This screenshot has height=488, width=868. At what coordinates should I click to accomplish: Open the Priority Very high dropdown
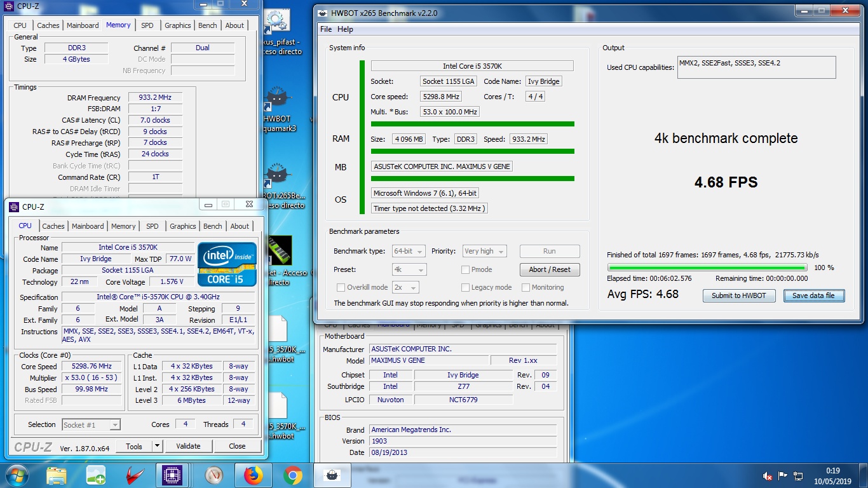pyautogui.click(x=485, y=251)
